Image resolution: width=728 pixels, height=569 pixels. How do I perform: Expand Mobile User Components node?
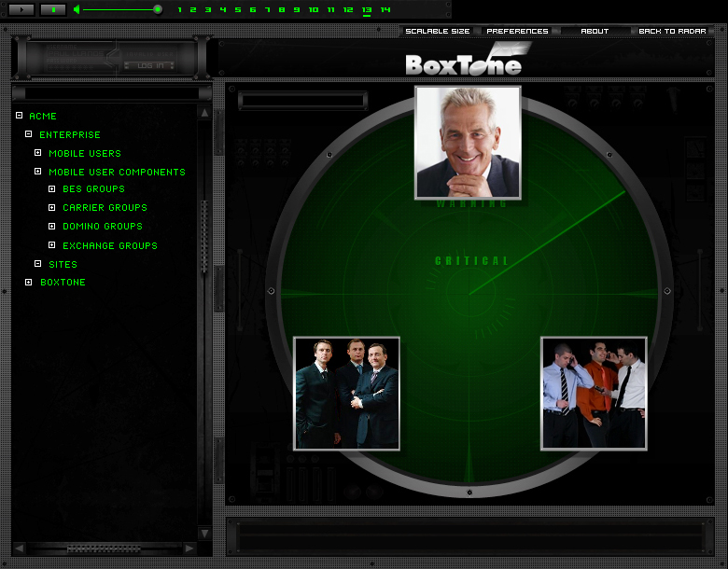37,172
